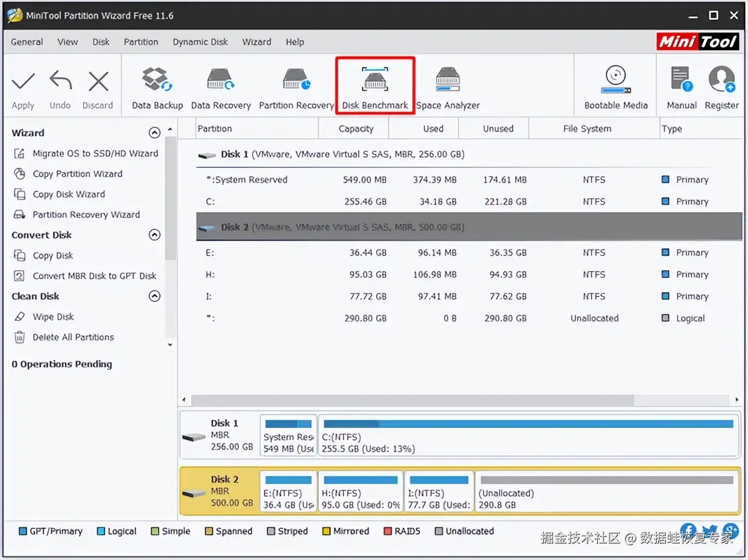Open the View menu
Viewport: 748px width, 560px height.
(68, 42)
